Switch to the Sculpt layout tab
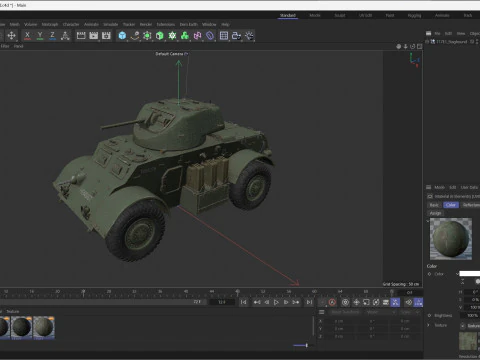Screen dimensions: 480x360 click(340, 15)
